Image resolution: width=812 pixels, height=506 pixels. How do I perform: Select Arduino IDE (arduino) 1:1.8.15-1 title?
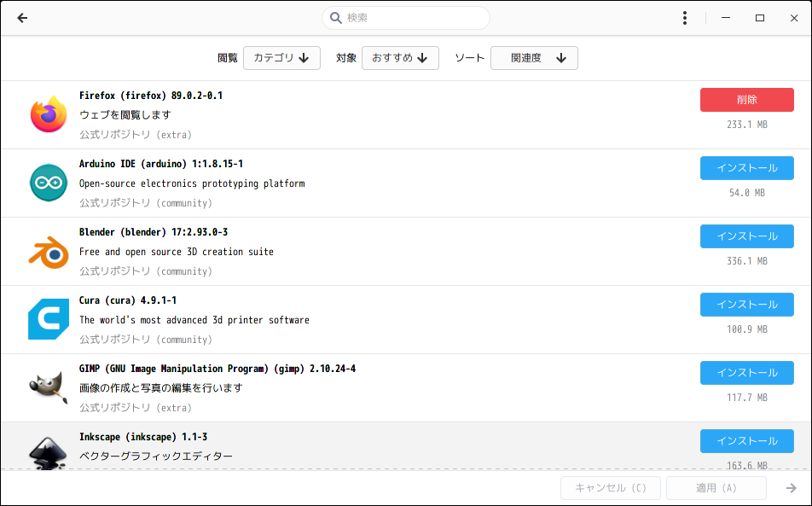(x=161, y=164)
